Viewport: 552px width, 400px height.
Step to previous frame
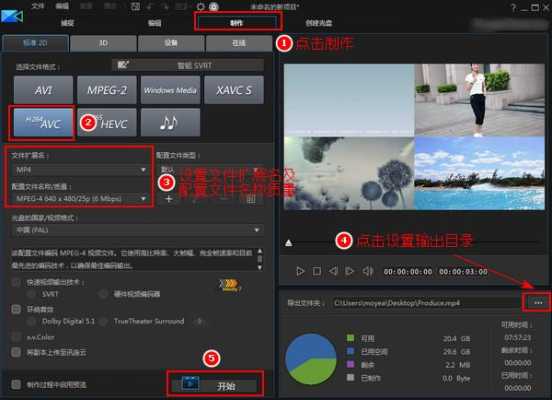(333, 271)
